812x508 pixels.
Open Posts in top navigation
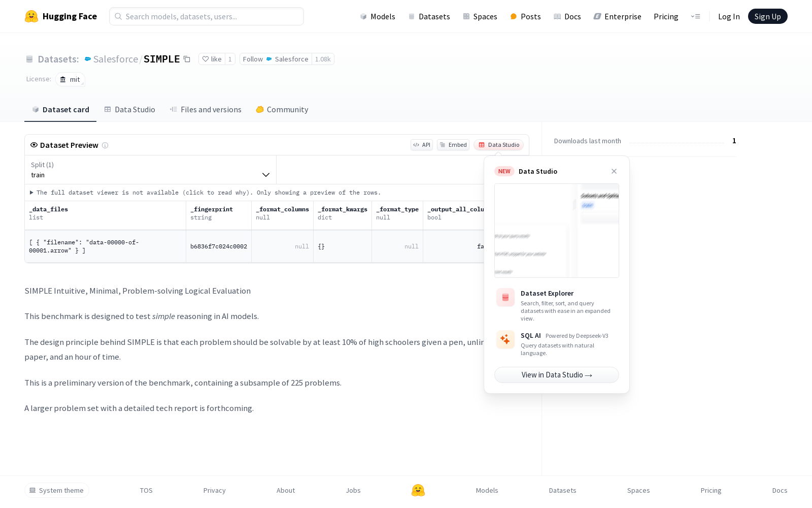click(525, 16)
